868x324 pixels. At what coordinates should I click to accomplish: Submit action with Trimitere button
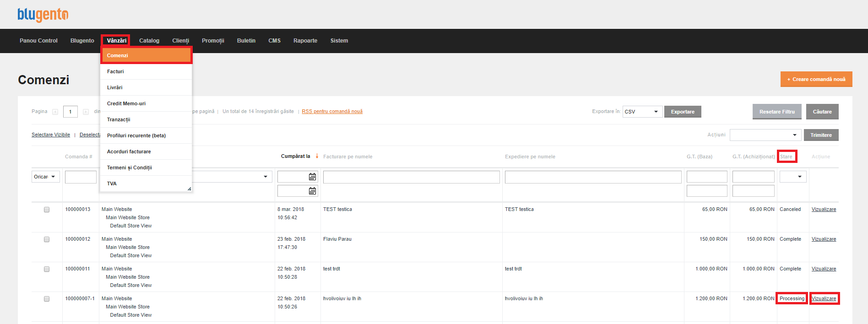tap(821, 135)
